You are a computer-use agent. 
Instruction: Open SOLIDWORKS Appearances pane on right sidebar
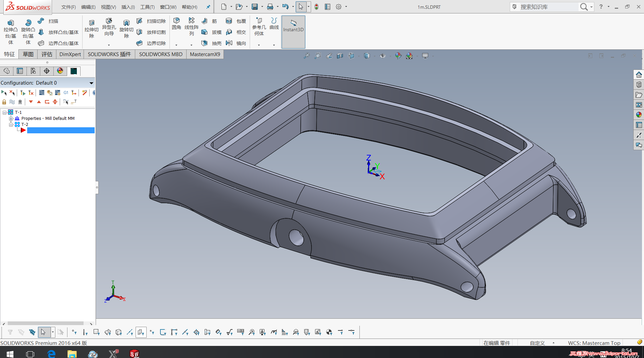point(639,115)
